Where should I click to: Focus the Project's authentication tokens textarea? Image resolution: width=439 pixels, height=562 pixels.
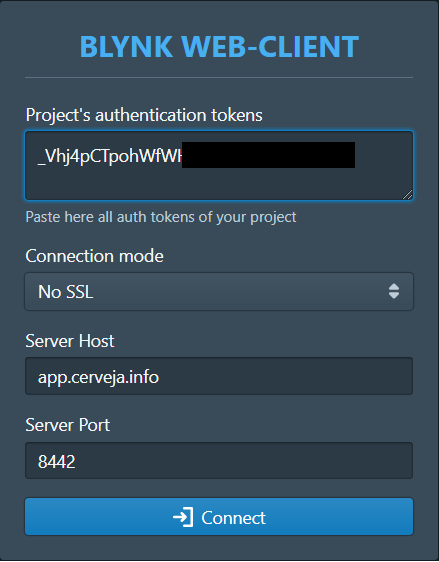click(219, 165)
